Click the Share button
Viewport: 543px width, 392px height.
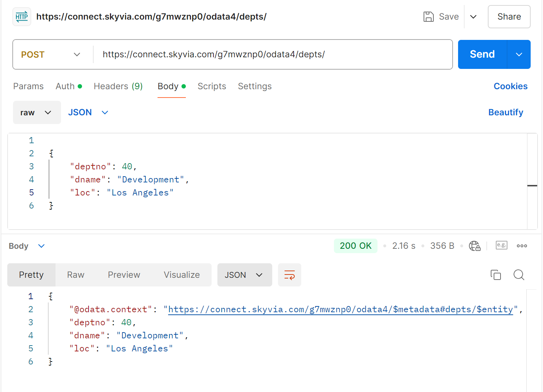509,17
